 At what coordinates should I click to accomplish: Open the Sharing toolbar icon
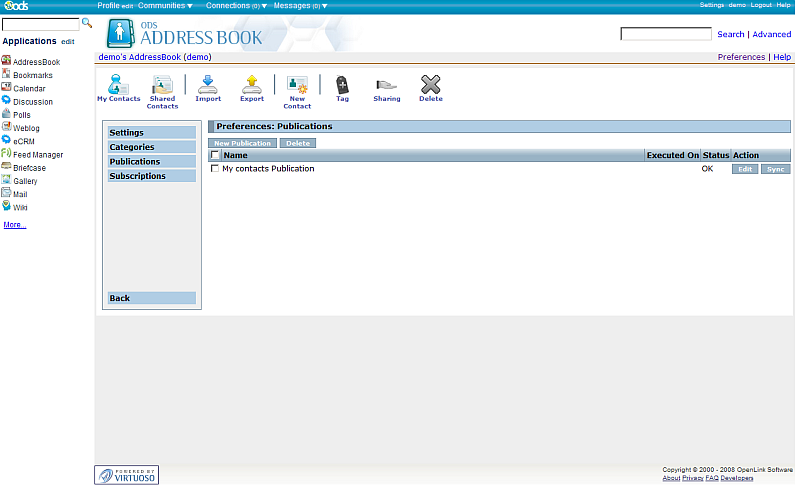pos(386,85)
